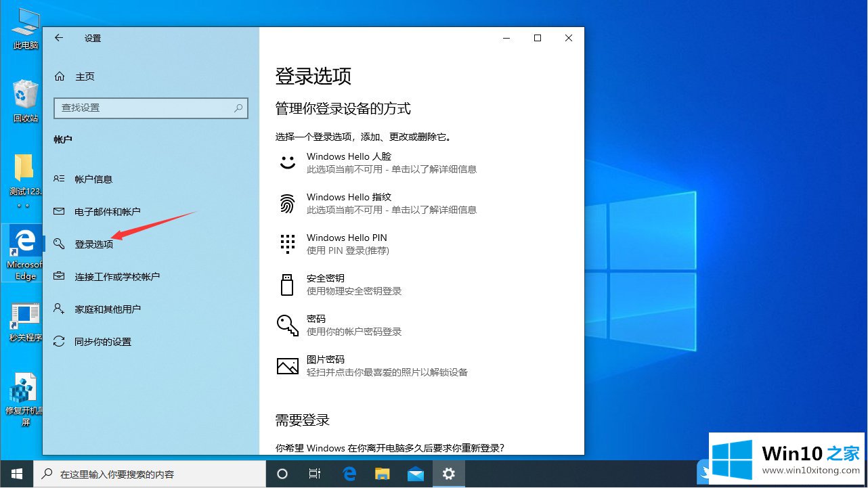Click text 选择一个登录选项,添加、更改或删除它。
The height and width of the screenshot is (488, 868).
pos(364,137)
